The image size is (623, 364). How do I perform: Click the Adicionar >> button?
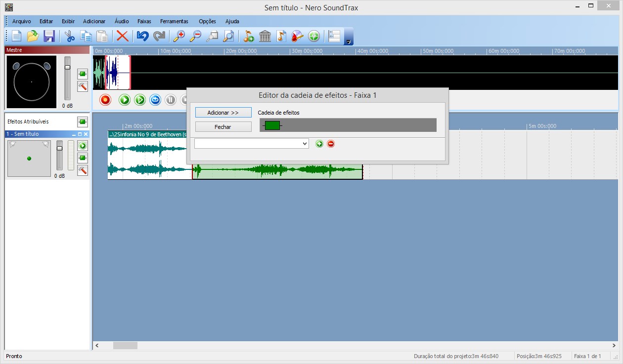point(223,113)
